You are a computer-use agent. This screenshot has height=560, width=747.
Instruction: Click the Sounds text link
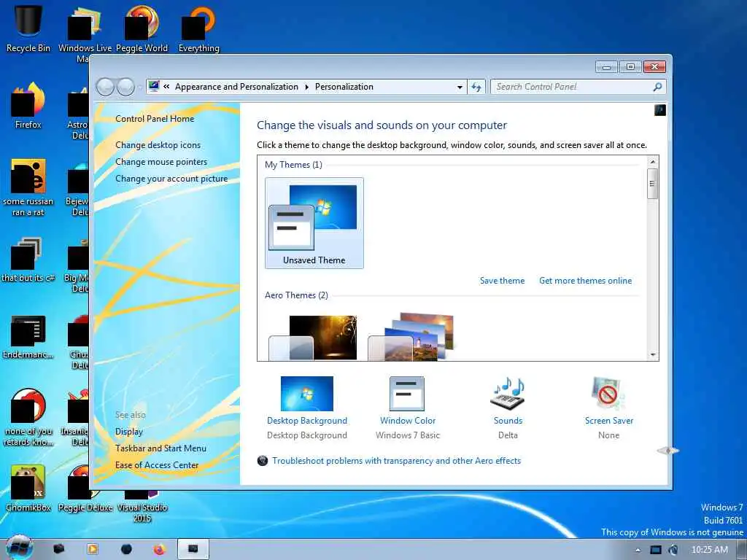point(508,421)
